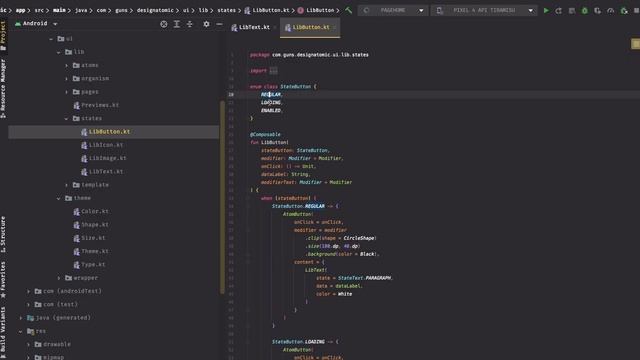The width and height of the screenshot is (640, 360).
Task: Click the LibButton function breadcrumb
Action: click(x=316, y=10)
